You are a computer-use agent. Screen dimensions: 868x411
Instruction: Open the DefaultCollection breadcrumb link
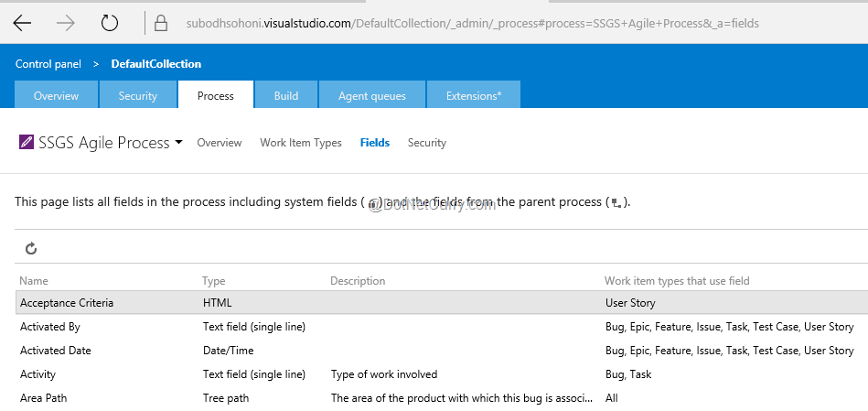(156, 64)
